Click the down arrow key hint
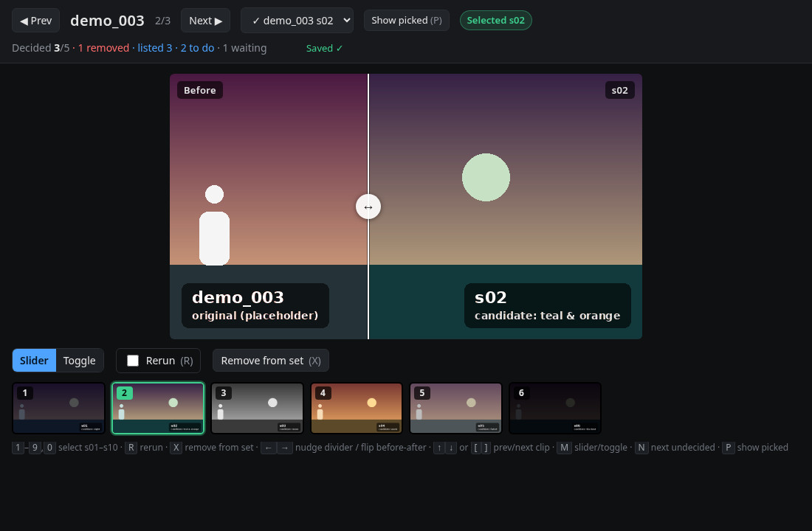812x531 pixels. (451, 448)
